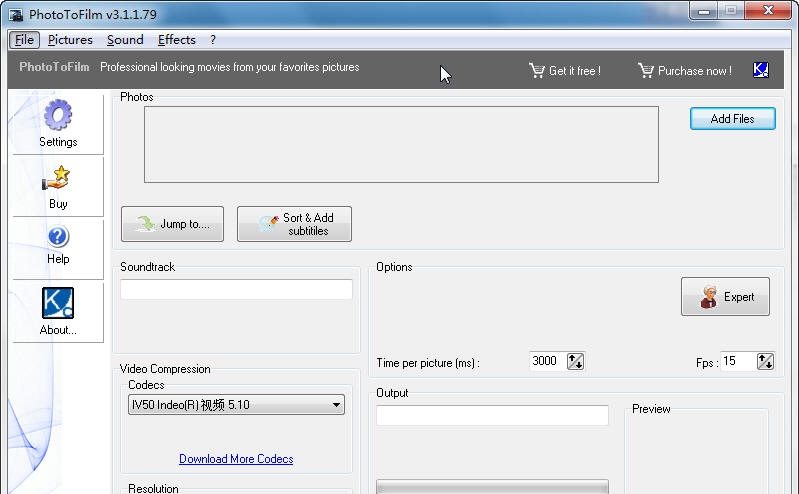This screenshot has width=799, height=494.
Task: Click the Get it free cart icon
Action: [537, 70]
